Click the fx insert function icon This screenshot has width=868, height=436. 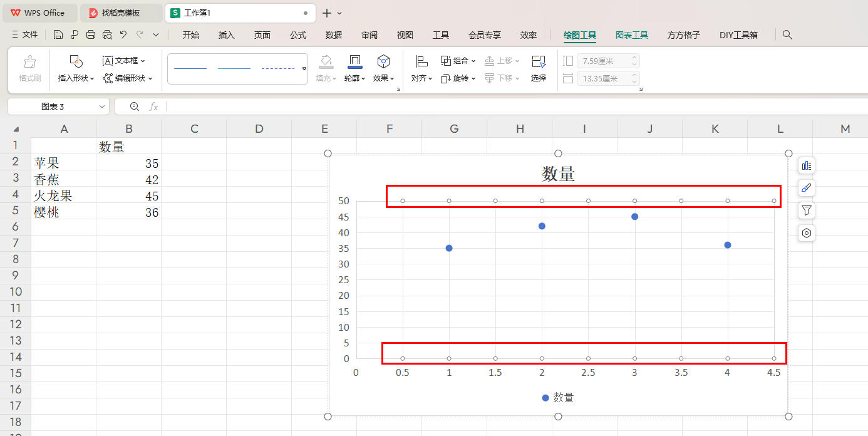point(153,106)
